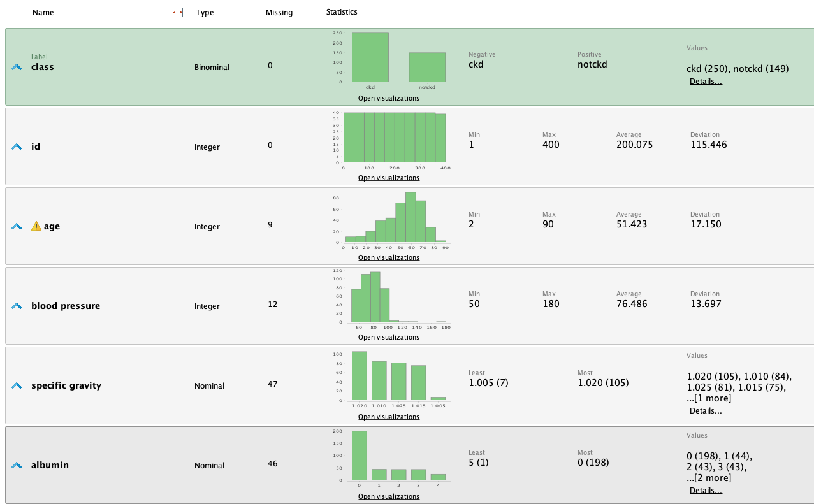Image resolution: width=814 pixels, height=504 pixels.
Task: Open visualizations for the class attribute
Action: (x=388, y=98)
